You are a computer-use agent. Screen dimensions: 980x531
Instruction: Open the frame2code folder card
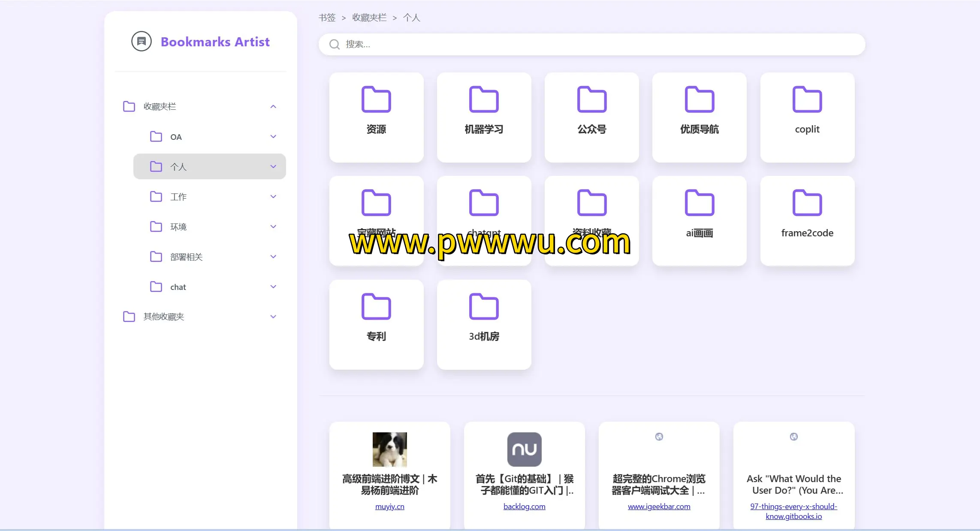pos(807,220)
